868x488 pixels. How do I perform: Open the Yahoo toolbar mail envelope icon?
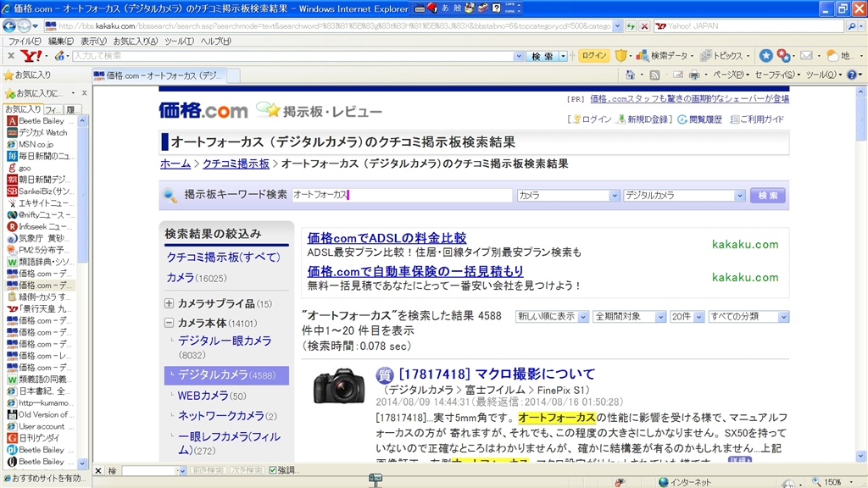(807, 55)
